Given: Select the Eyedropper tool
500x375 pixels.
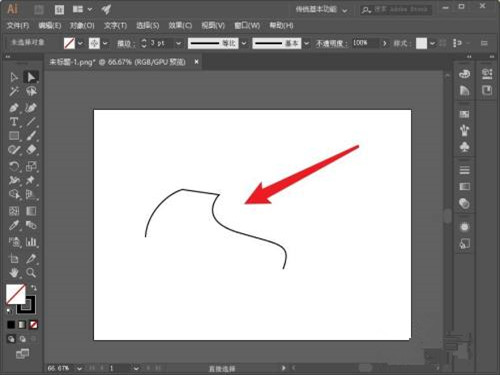Looking at the screenshot, I should point(14,225).
